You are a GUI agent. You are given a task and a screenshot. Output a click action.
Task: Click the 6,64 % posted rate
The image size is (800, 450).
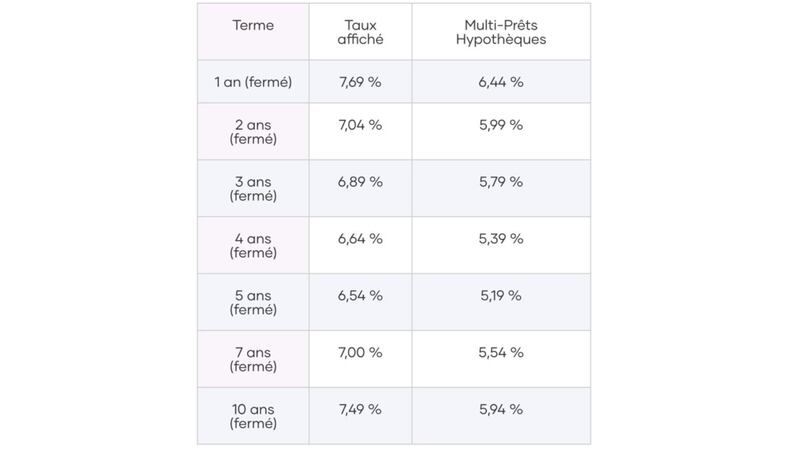[360, 239]
